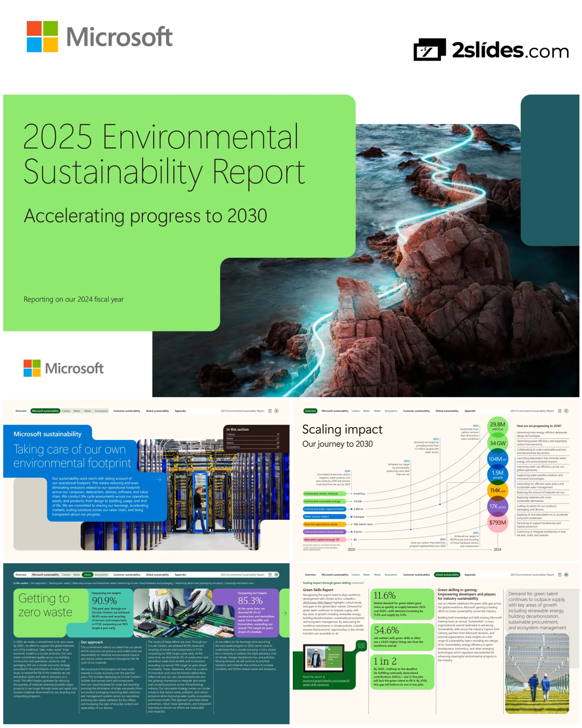This screenshot has width=582, height=728.
Task: Open Carbon entry in the In this section list
Action: (x=253, y=435)
